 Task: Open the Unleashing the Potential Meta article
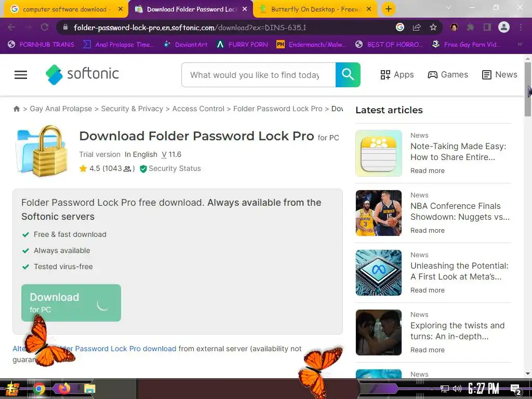(459, 271)
